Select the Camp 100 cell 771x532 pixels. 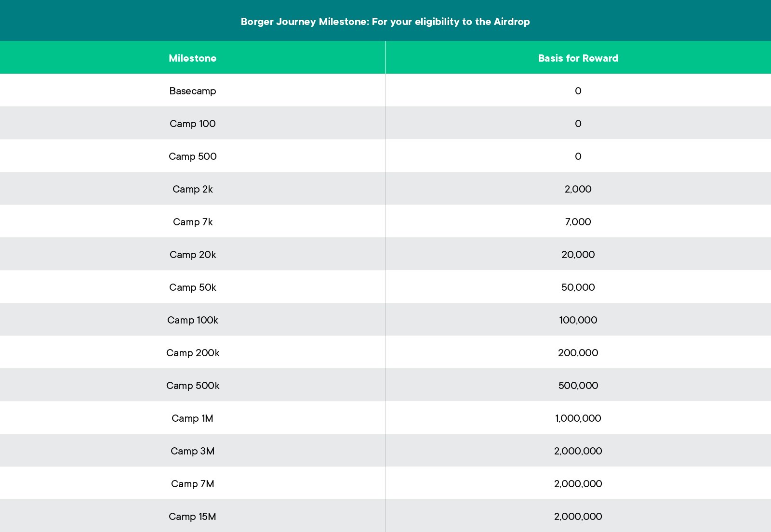(192, 124)
